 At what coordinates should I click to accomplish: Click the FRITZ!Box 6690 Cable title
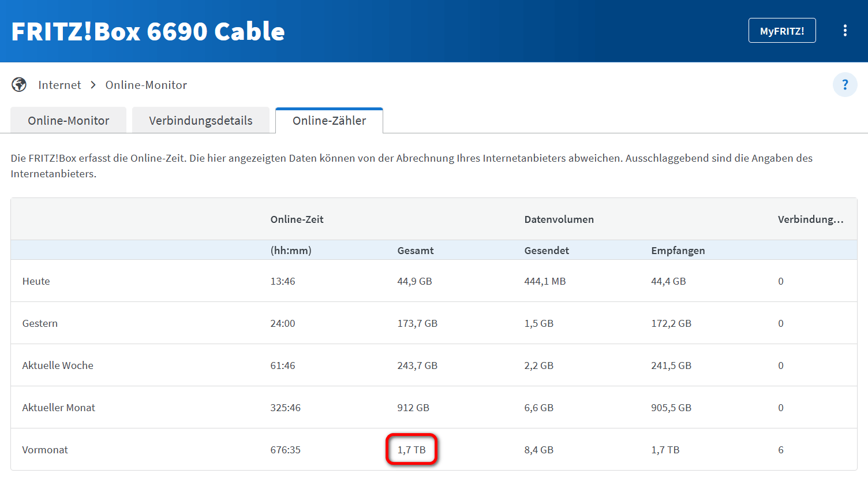pyautogui.click(x=148, y=31)
